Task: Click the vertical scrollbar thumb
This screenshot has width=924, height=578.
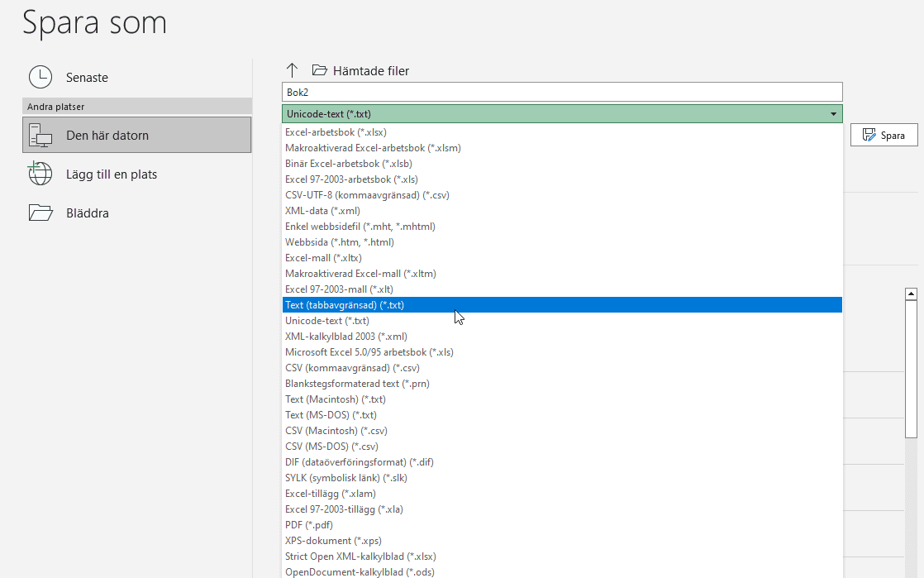Action: click(911, 370)
